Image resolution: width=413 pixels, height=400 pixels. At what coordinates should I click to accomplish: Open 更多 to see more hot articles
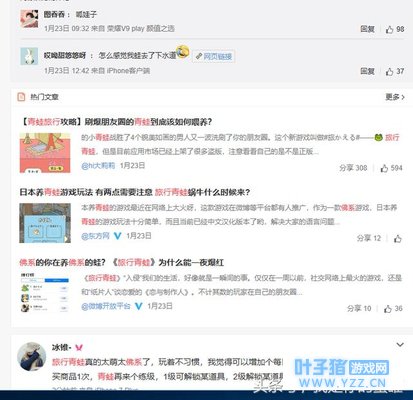(395, 97)
